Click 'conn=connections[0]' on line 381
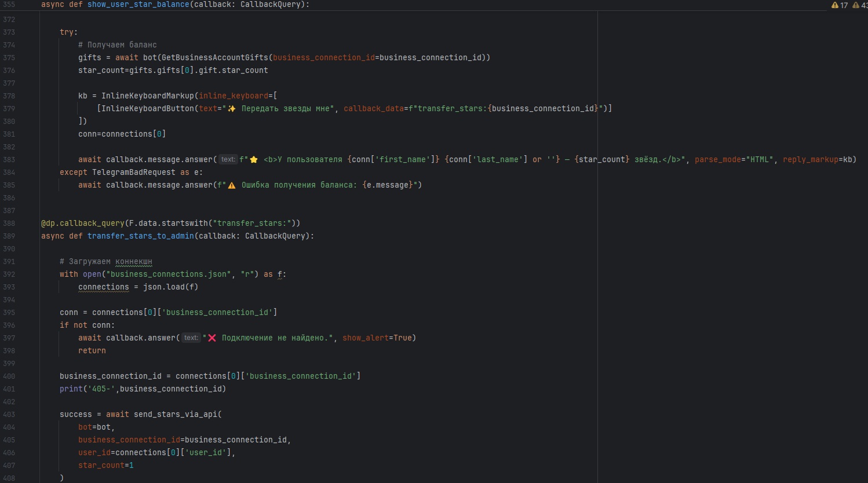The height and width of the screenshot is (483, 868). pyautogui.click(x=122, y=134)
